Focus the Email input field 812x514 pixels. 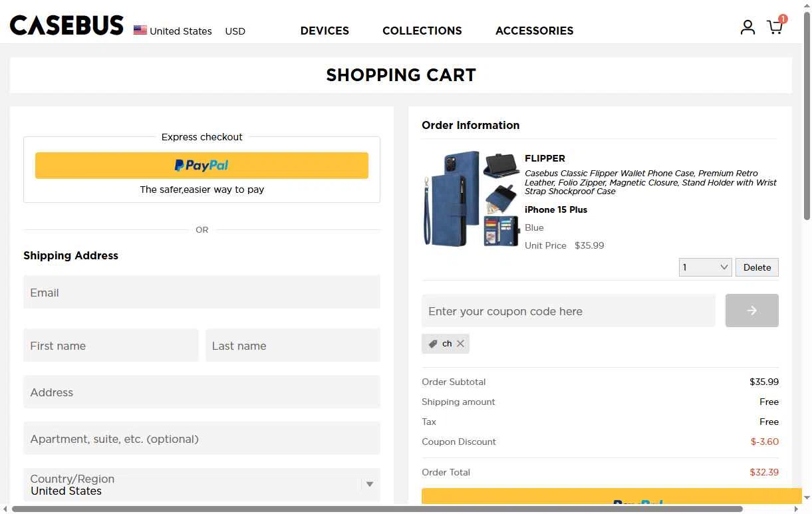tap(202, 292)
